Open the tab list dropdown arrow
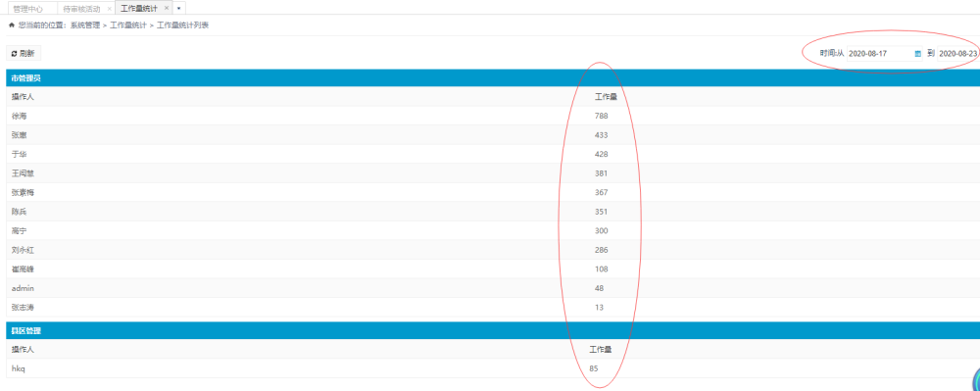Screen dimensions: 980x391 (178, 9)
